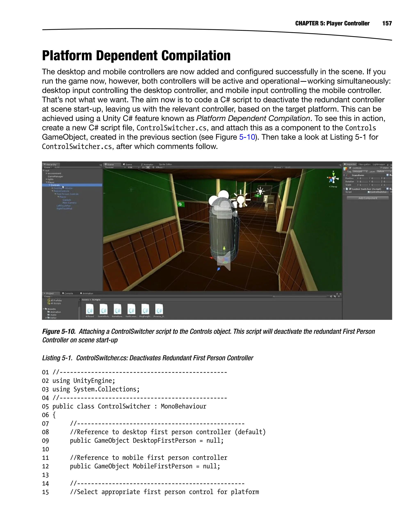Toggle Control Switcher script enabled checkbox
This screenshot has height=518, width=420.
[x=350, y=189]
